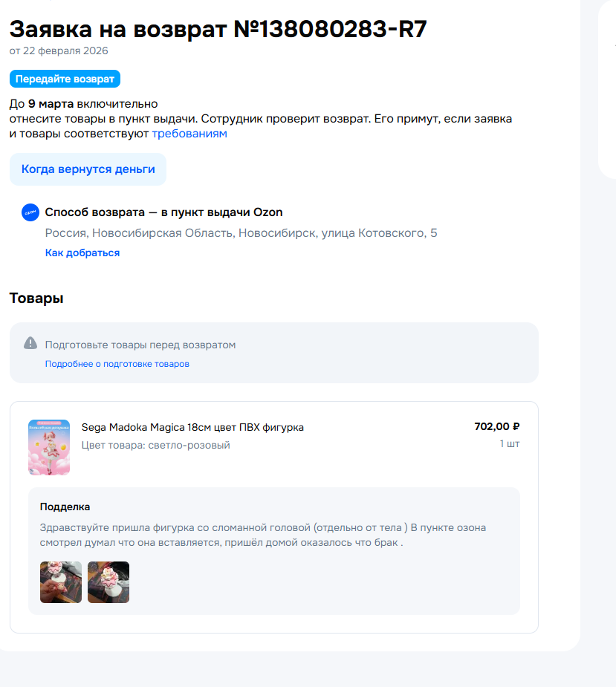Viewport: 616px width, 687px height.
Task: Click the 'Подделка' return reason heading
Action: click(65, 507)
